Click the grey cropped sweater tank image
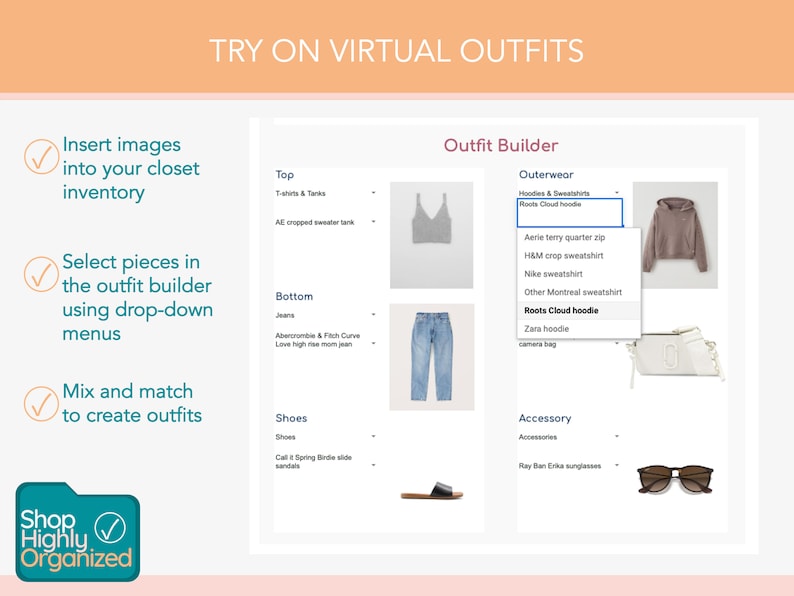794x596 pixels. [x=431, y=235]
